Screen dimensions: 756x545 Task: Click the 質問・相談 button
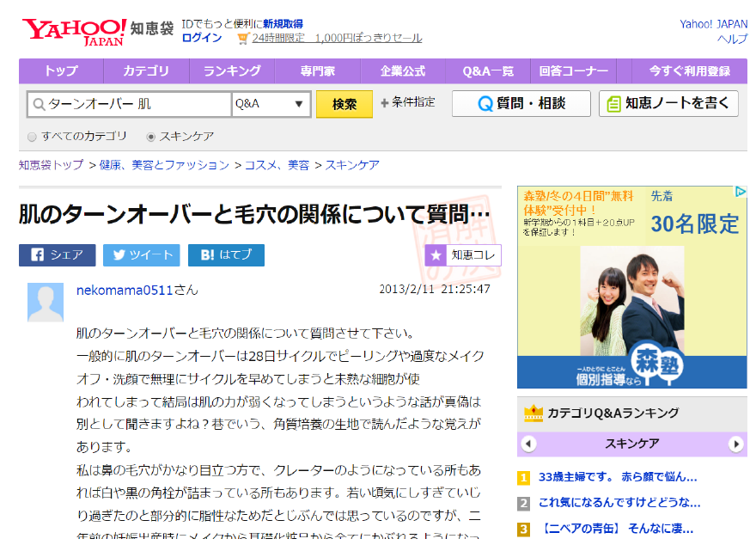[x=521, y=104]
